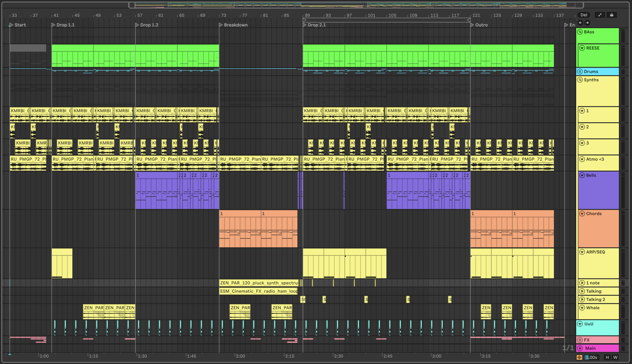632x364 pixels.
Task: Select first Chords clip in Breakdown
Action: [x=240, y=228]
